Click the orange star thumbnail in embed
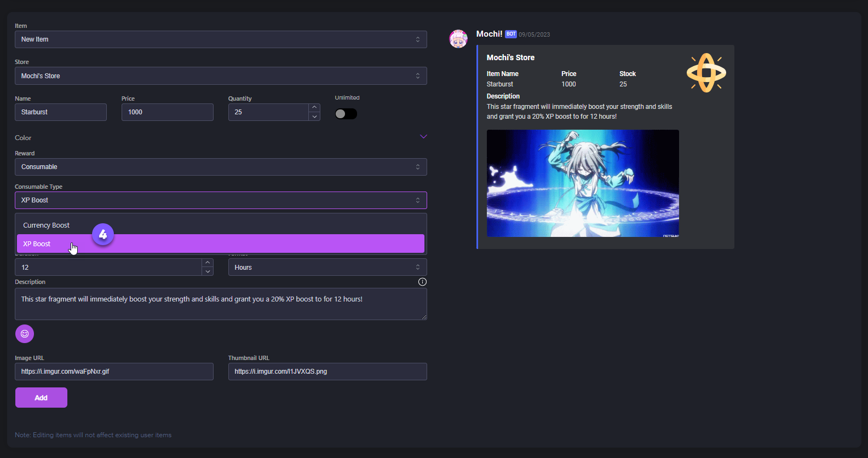Viewport: 868px width, 458px height. (x=706, y=73)
